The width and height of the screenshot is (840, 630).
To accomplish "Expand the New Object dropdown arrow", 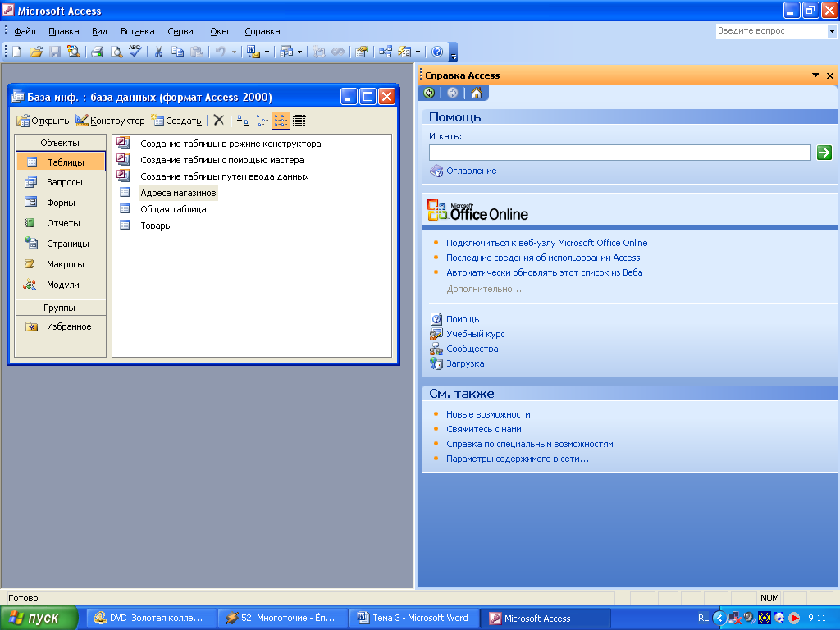I will [418, 52].
